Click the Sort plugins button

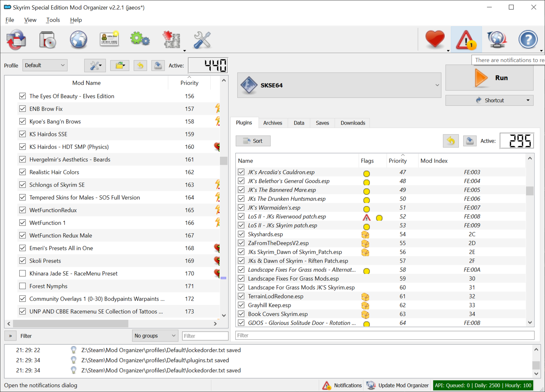pyautogui.click(x=253, y=141)
